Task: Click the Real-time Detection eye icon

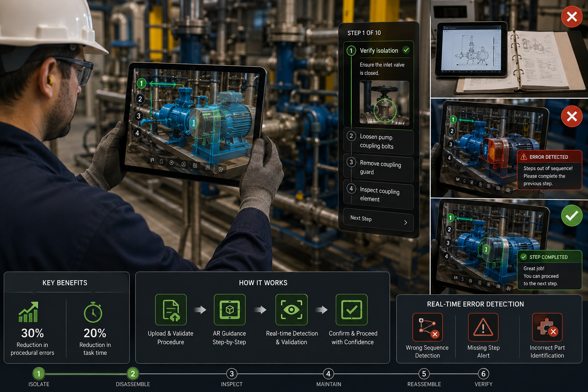Action: [292, 310]
